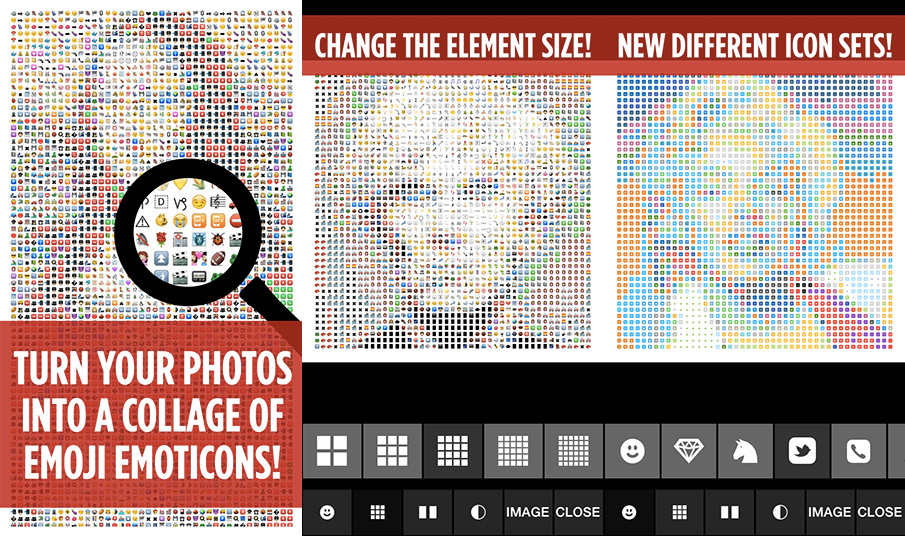Click IMAGE button beneath the grid size options
Viewport: 905px width, 536px height.
point(528,512)
